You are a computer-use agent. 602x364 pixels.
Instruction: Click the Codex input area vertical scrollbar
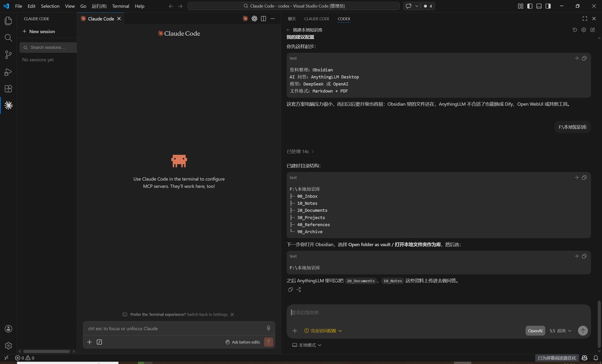599,324
